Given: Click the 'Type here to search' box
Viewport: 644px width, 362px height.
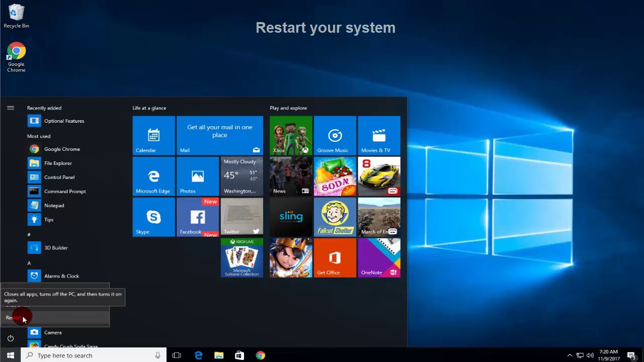Looking at the screenshot, I should 94,355.
